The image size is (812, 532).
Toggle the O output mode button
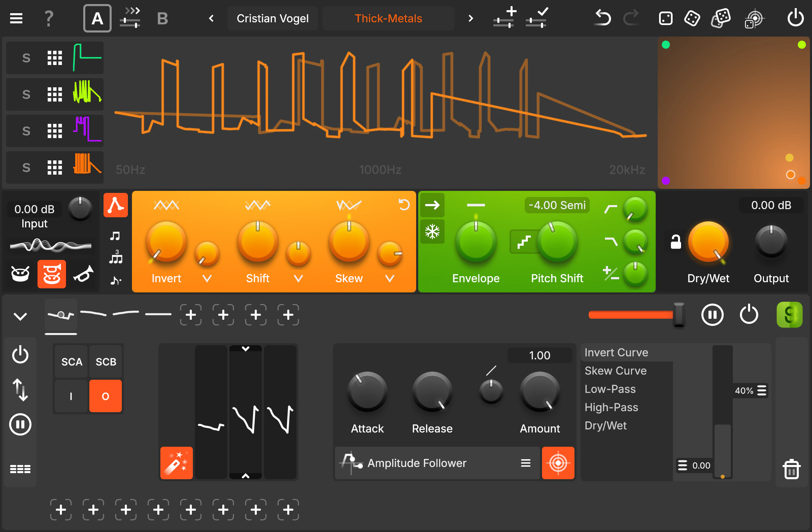[x=106, y=396]
